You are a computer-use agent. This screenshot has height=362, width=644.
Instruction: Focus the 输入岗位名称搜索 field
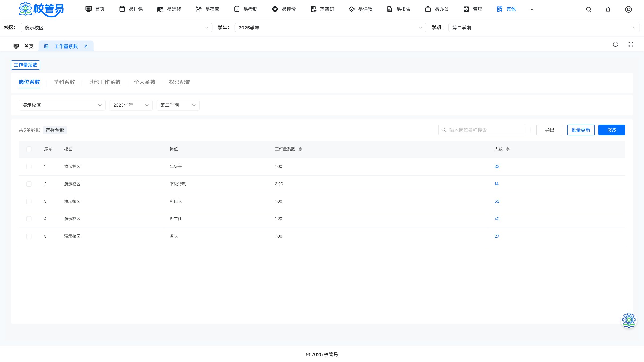(482, 130)
